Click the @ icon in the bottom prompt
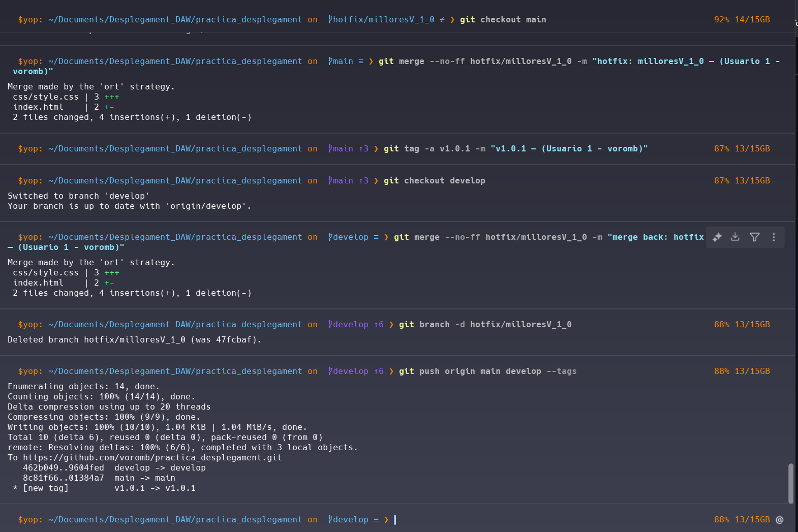Viewport: 798px width, 532px height. coord(780,519)
